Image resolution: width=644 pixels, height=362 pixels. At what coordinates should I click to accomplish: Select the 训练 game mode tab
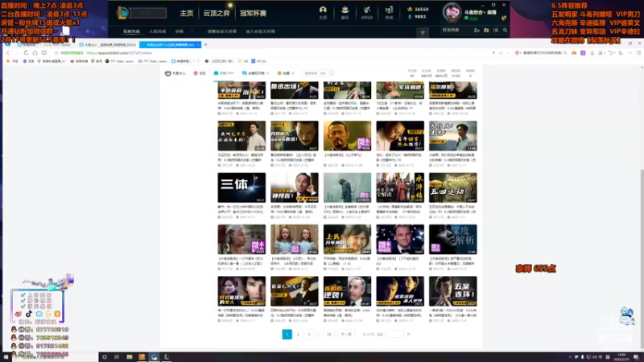click(x=179, y=31)
